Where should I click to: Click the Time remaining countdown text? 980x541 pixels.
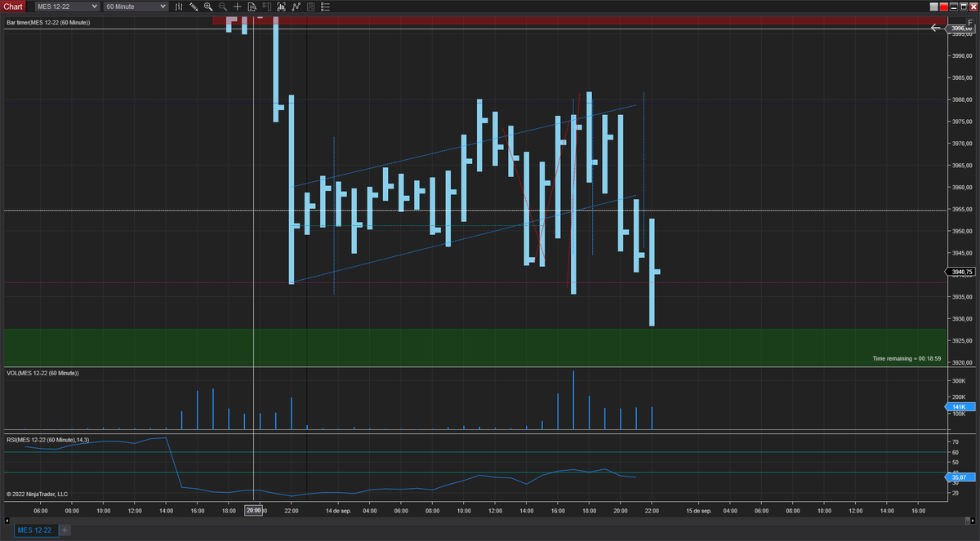click(906, 358)
